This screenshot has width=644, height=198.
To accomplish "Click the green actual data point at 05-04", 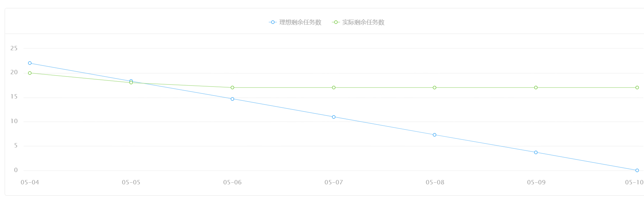I will [x=30, y=73].
